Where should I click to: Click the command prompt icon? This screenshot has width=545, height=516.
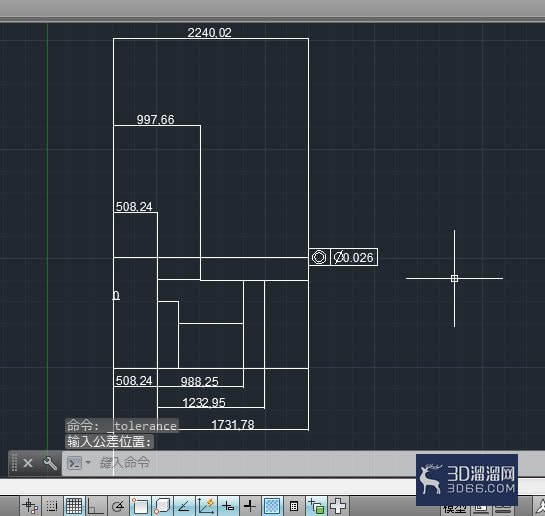tap(74, 463)
